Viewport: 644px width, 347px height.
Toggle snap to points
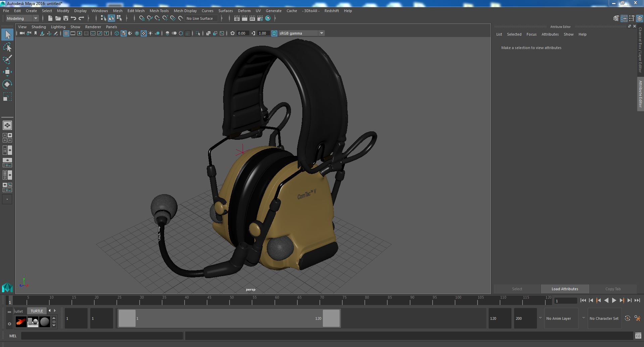157,18
